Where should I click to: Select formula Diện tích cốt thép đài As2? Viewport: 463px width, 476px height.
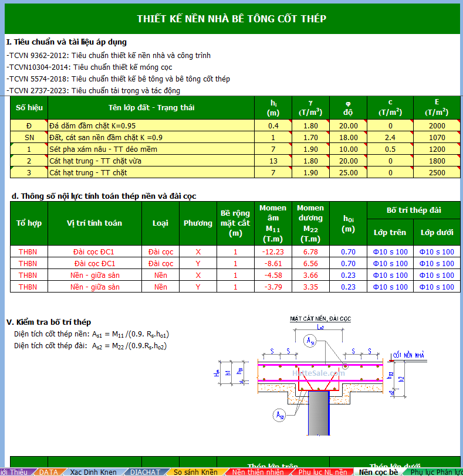pyautogui.click(x=90, y=346)
